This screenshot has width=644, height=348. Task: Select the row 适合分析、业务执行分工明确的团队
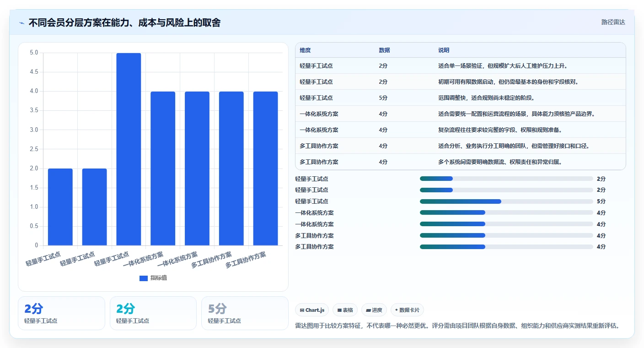click(461, 146)
